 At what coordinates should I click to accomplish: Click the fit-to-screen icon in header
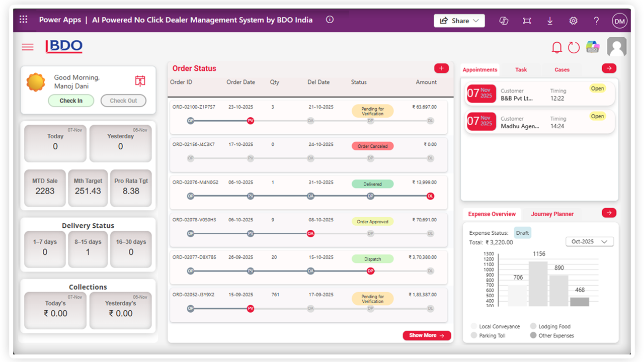527,21
